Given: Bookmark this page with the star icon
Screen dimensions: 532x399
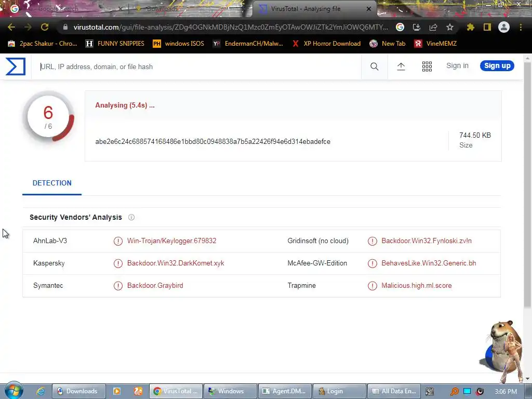Looking at the screenshot, I should pyautogui.click(x=449, y=27).
